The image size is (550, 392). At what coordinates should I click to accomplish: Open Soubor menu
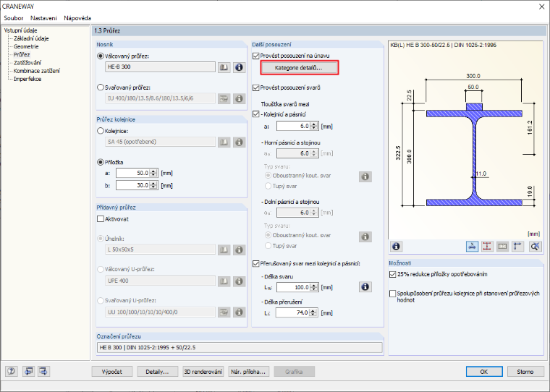click(x=14, y=18)
